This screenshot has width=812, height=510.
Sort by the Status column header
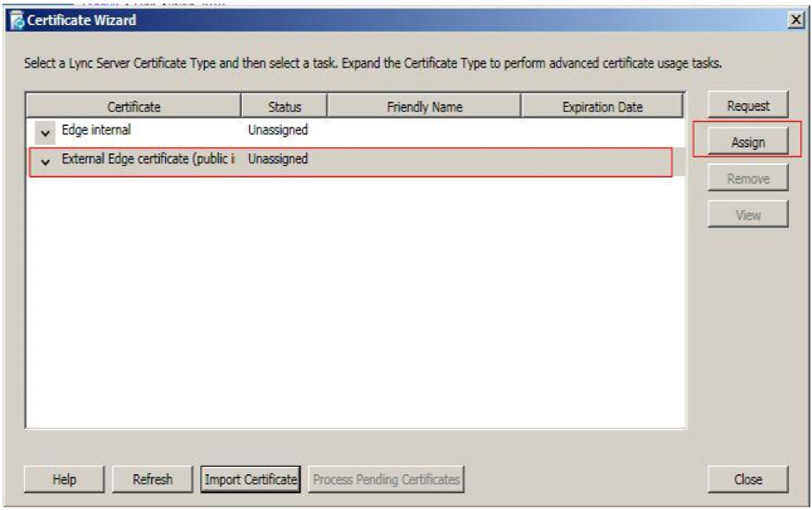[x=284, y=106]
